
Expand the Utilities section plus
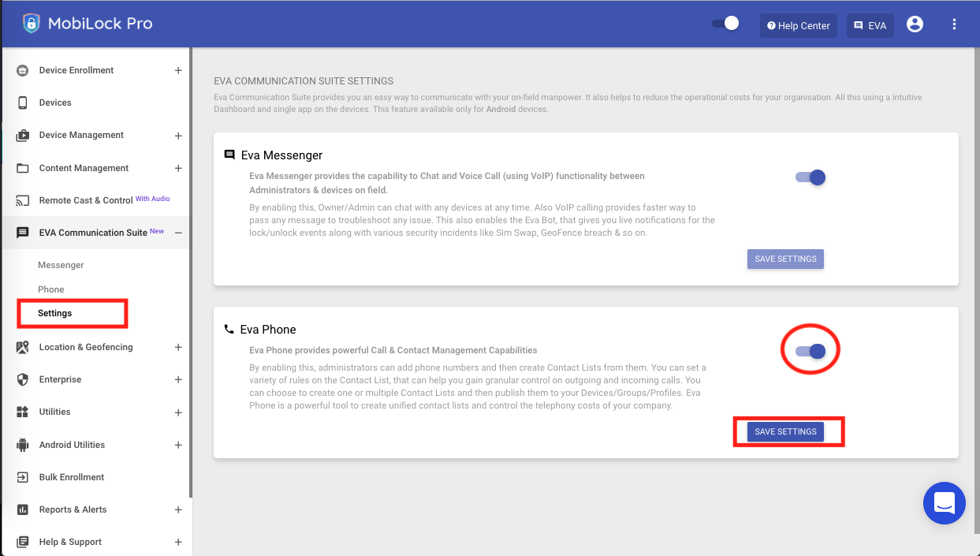pos(178,412)
